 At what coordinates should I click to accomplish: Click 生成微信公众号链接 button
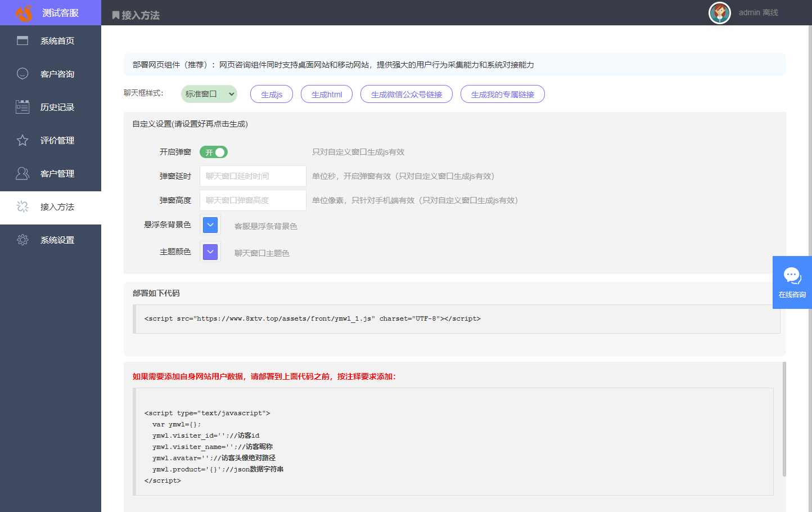click(x=407, y=94)
